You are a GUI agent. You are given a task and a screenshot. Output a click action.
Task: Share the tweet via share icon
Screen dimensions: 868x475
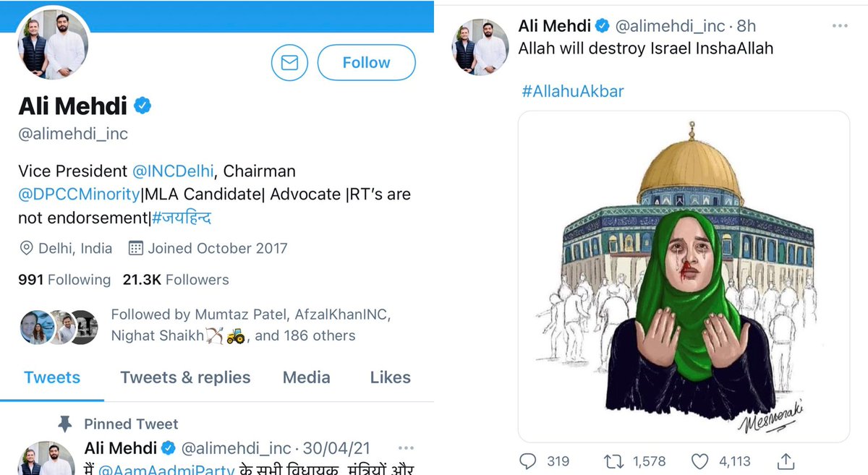click(786, 461)
